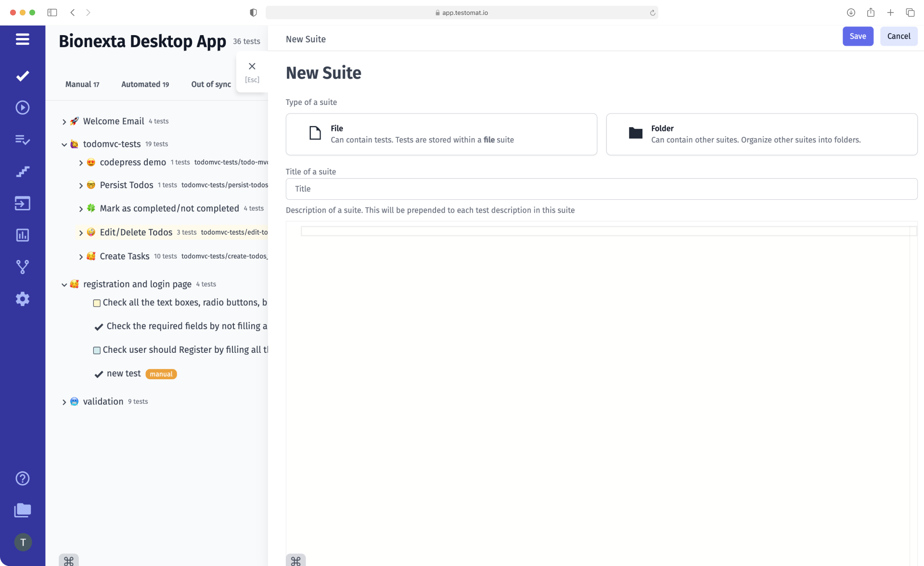924x566 pixels.
Task: Open the Analytics bar chart icon
Action: click(x=22, y=235)
